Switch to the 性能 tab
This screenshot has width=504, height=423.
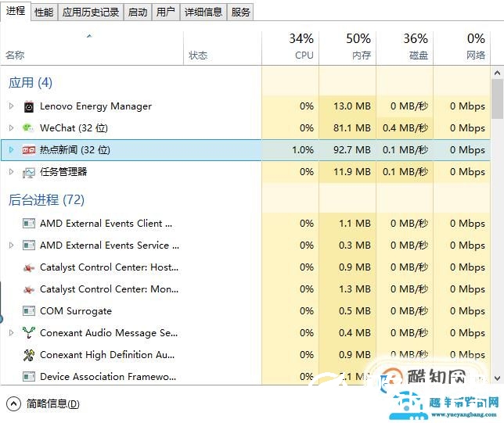point(44,13)
